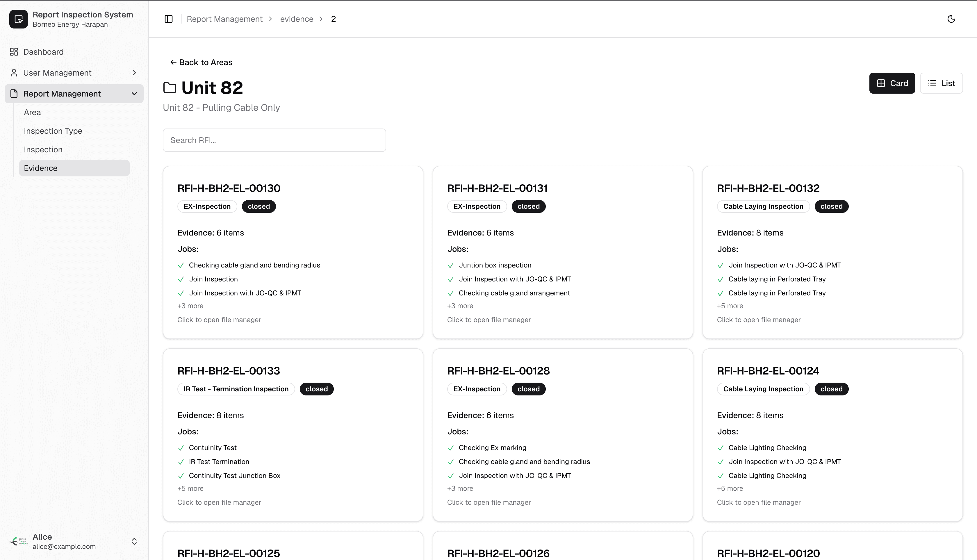Open card RFI-H-BH2-EL-00132

pyautogui.click(x=832, y=252)
